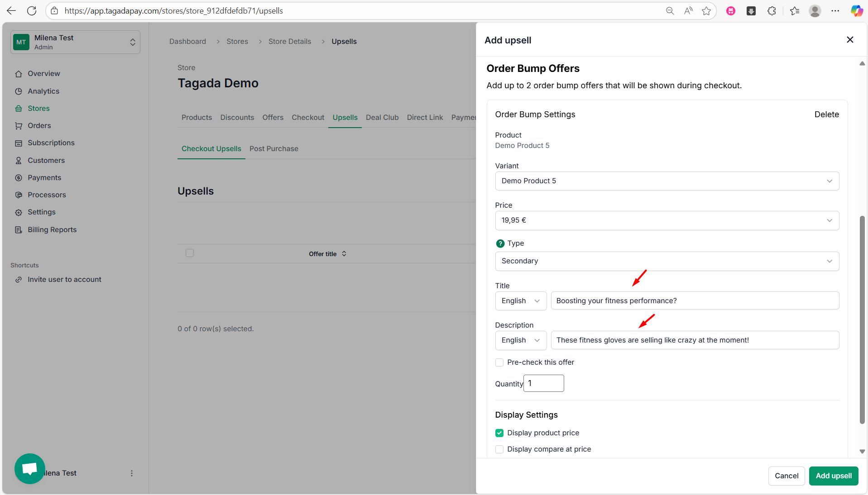View site info lock icon
Image resolution: width=868 pixels, height=495 pixels.
(54, 11)
